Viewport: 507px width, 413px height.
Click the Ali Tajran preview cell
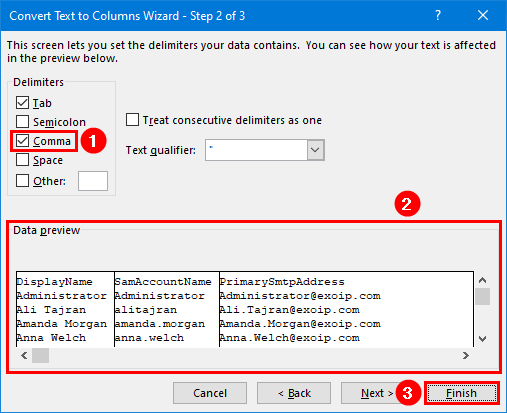(x=51, y=310)
